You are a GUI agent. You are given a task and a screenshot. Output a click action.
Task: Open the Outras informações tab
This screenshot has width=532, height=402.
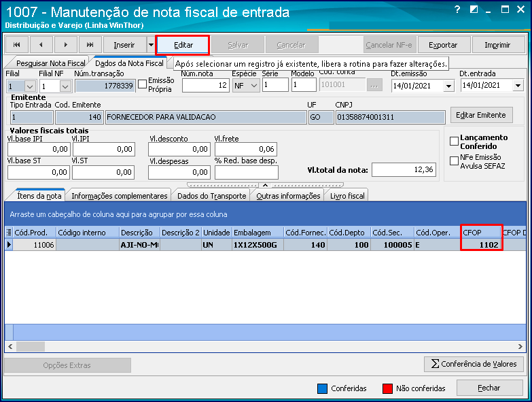coord(288,196)
